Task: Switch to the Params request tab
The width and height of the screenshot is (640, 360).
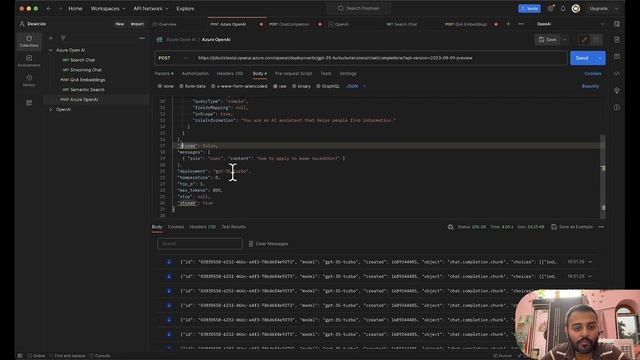Action: pos(164,73)
